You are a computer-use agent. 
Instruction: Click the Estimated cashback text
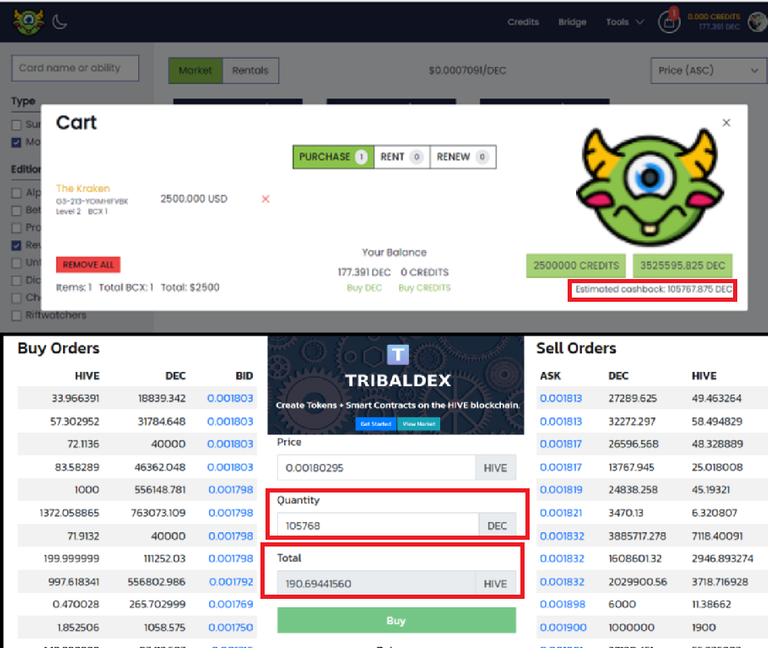(x=653, y=289)
